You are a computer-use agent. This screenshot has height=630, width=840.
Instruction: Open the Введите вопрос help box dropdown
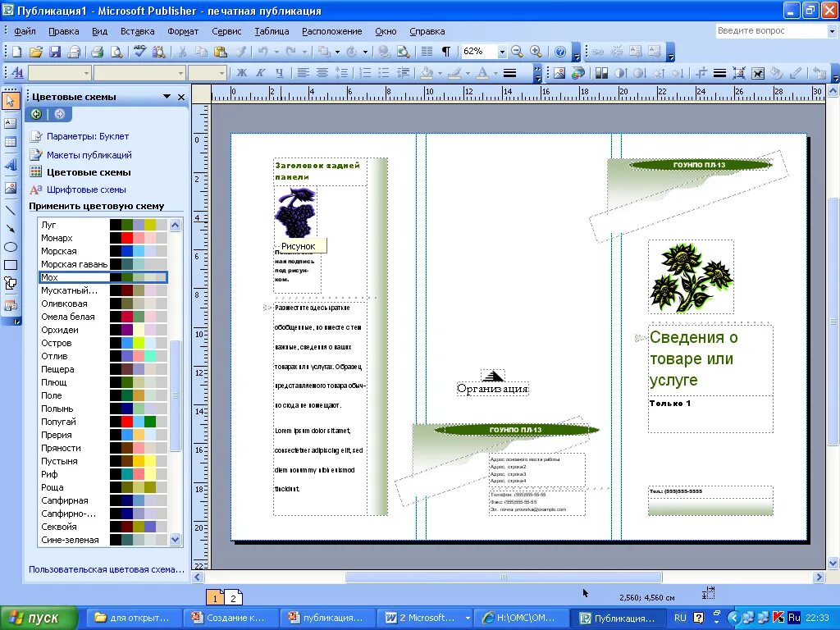tap(831, 31)
